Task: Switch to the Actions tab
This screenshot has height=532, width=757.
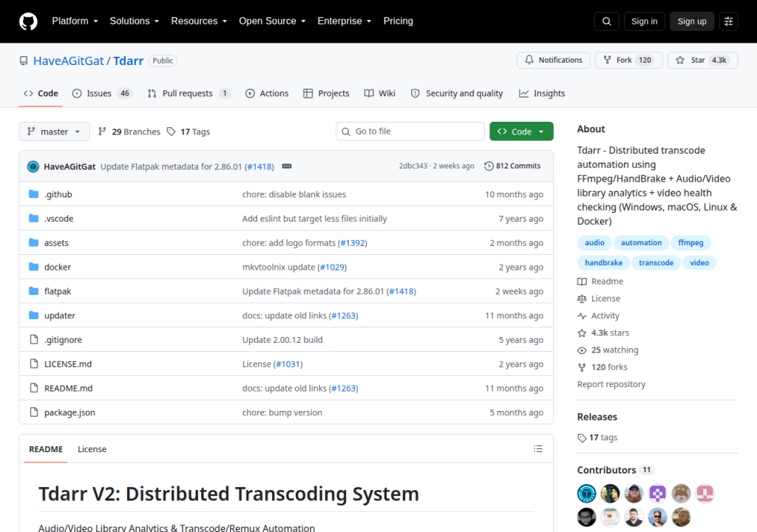Action: coord(267,94)
